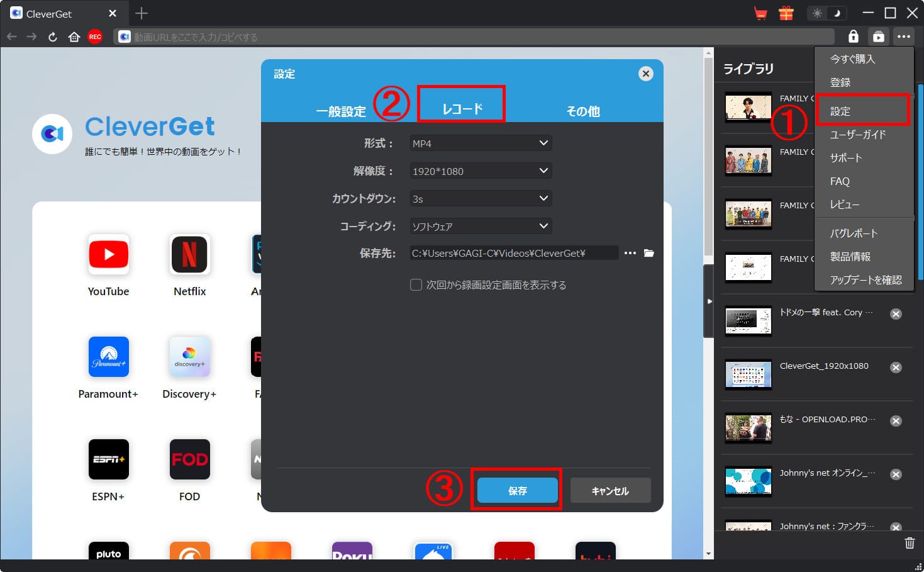Open Johnny's net オンライン video thumbnail
The width and height of the screenshot is (924, 572).
coord(749,481)
